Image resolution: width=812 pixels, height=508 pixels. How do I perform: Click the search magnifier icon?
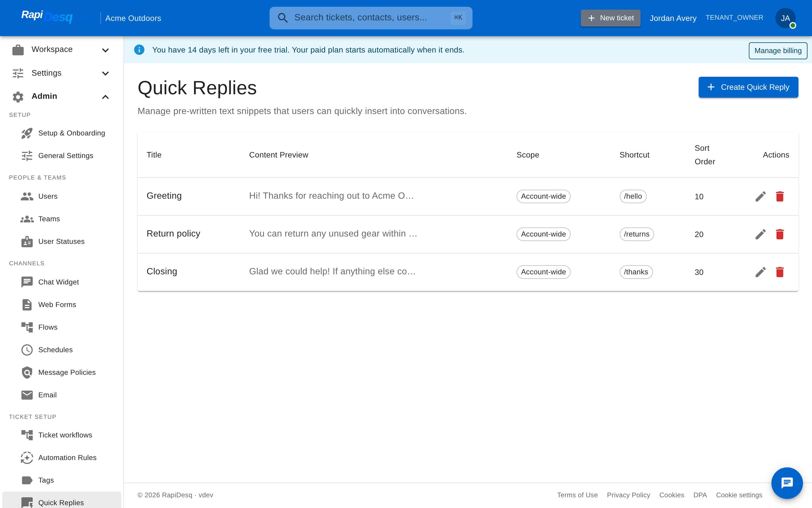coord(283,18)
